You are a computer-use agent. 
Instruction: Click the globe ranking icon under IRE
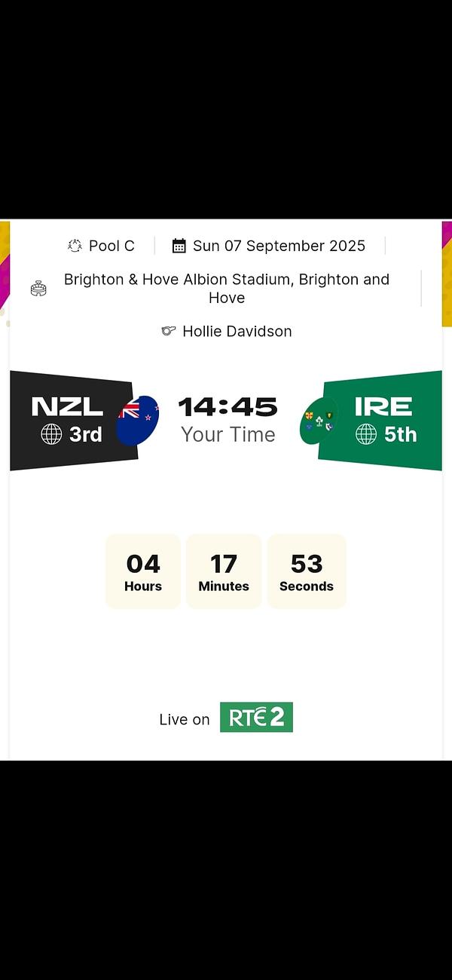coord(366,434)
